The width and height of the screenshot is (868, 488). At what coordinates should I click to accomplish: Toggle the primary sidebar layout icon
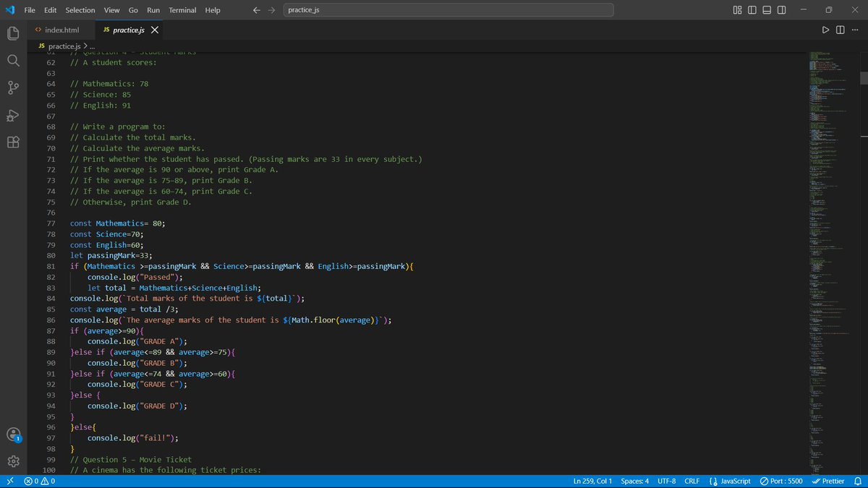click(752, 10)
